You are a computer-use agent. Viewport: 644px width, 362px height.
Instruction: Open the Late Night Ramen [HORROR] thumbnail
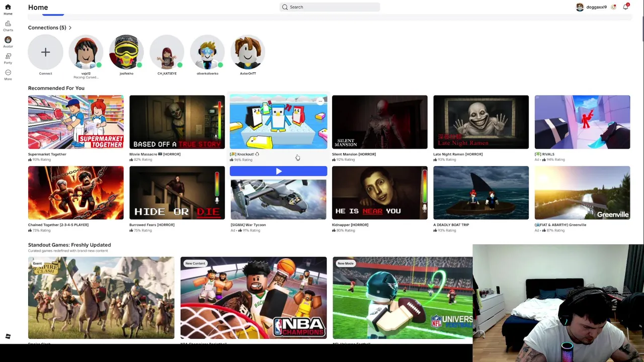(481, 122)
